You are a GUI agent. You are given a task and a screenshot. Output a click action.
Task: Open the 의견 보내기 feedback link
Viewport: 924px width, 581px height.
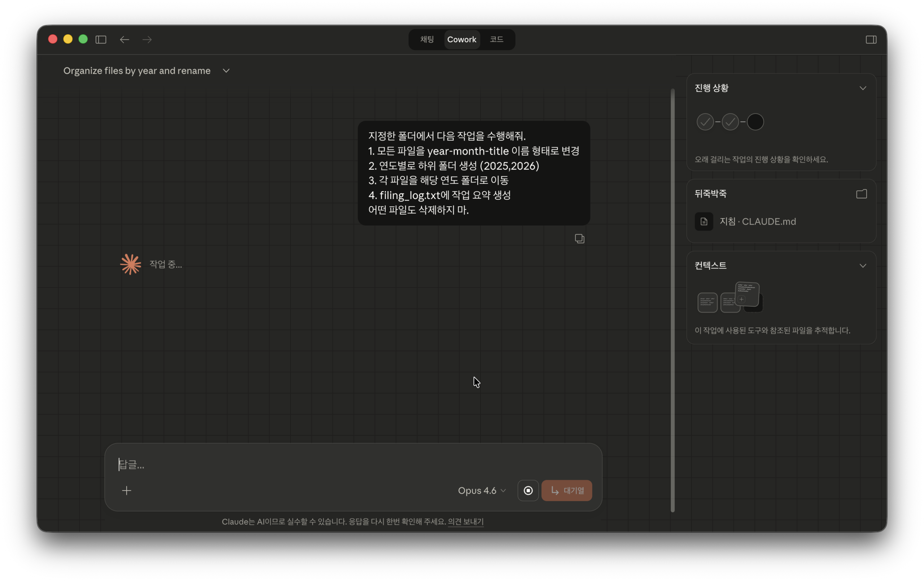[x=466, y=521]
